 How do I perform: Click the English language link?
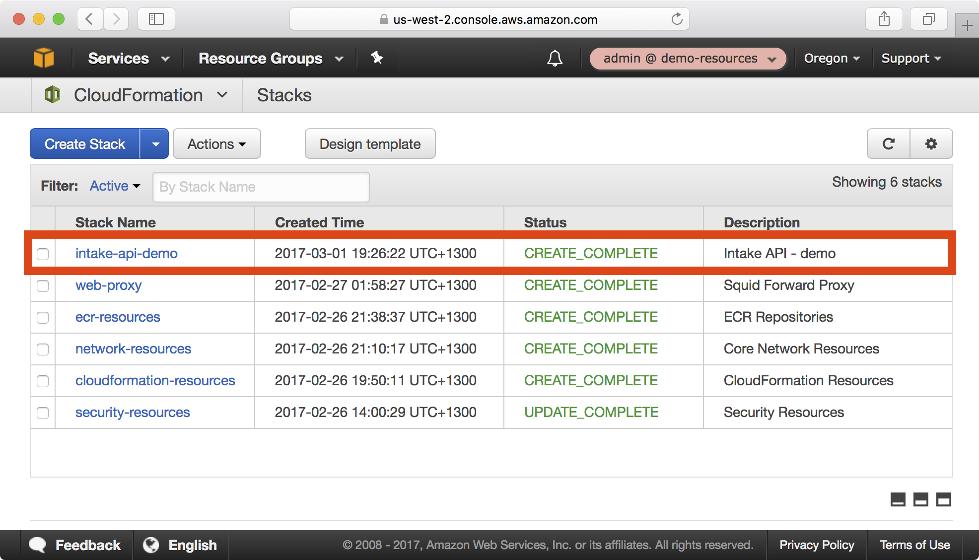coord(193,545)
